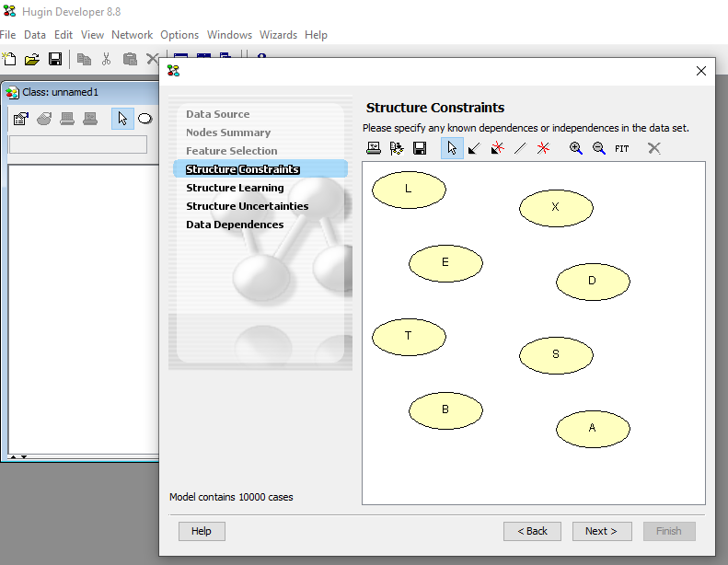Viewport: 728px width, 565px height.
Task: Select the Structure Learning wizard step
Action: [x=235, y=188]
